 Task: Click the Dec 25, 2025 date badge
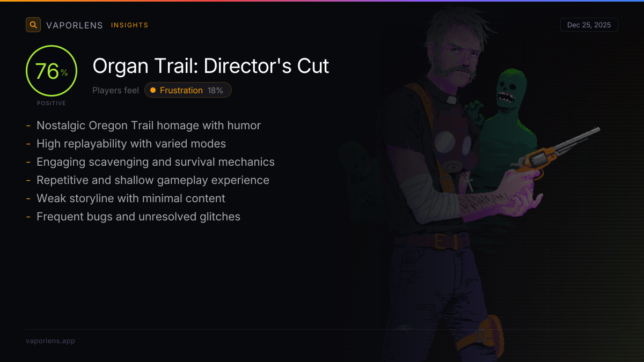click(x=589, y=25)
